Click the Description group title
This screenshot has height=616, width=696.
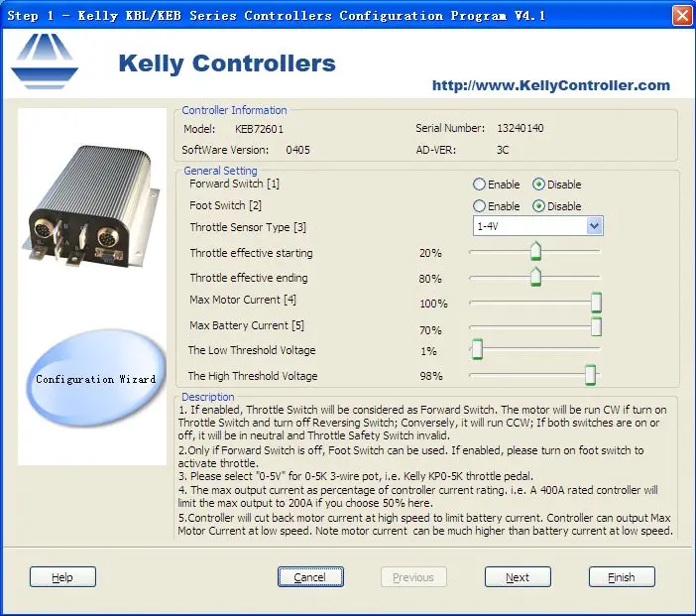coord(208,397)
